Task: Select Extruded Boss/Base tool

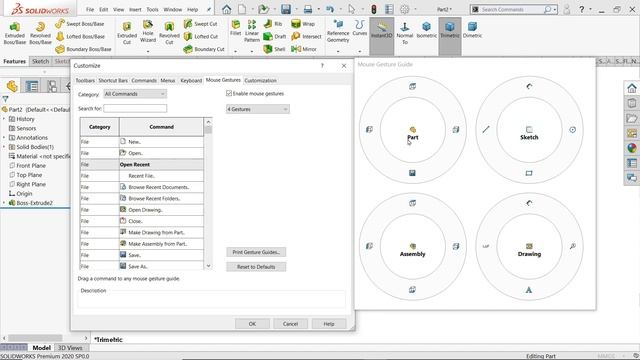Action: tap(15, 33)
